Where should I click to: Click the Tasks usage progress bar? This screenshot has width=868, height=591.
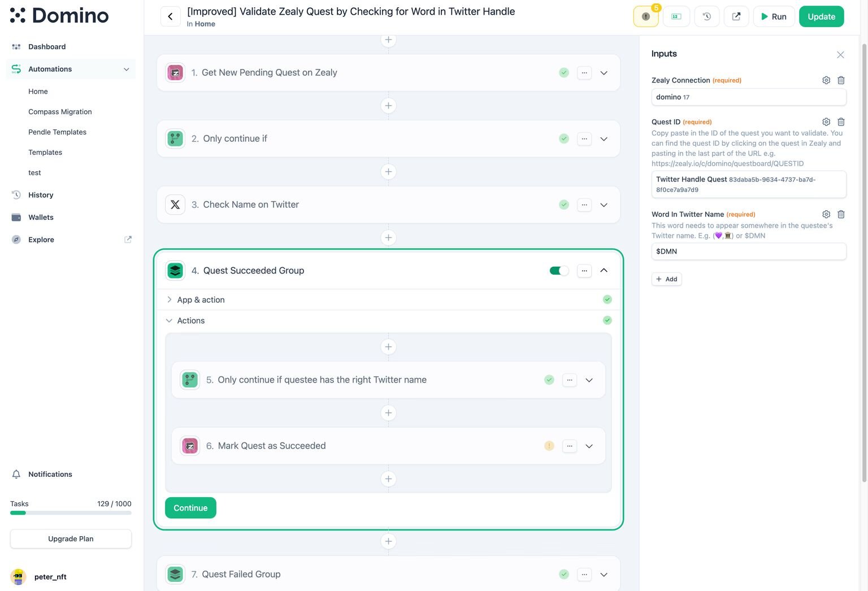(x=71, y=513)
